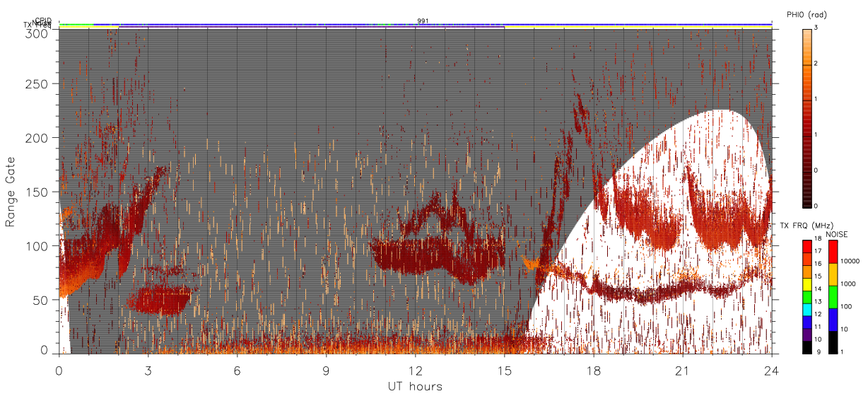Click the UT hours tick label 6
This screenshot has height=401, width=868.
(237, 370)
